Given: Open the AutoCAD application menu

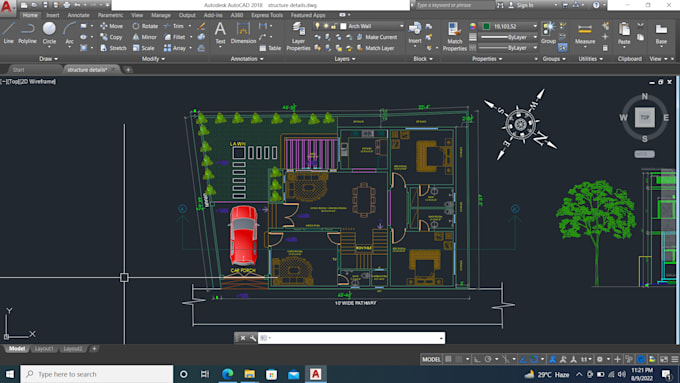Looking at the screenshot, I should (x=7, y=7).
